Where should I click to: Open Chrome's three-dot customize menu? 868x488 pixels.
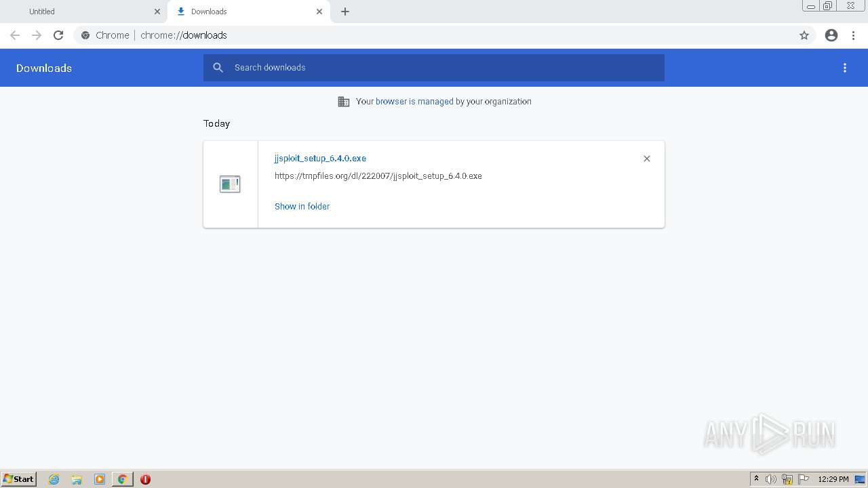point(854,35)
